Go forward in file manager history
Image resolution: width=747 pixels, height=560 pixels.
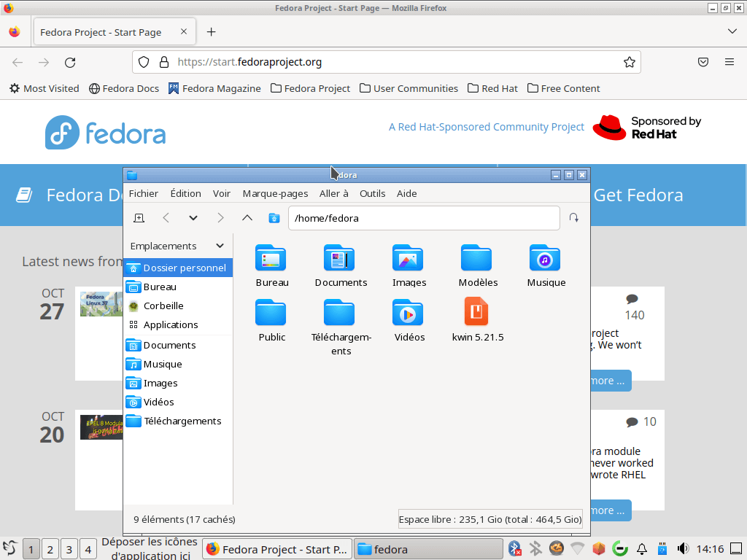tap(220, 218)
